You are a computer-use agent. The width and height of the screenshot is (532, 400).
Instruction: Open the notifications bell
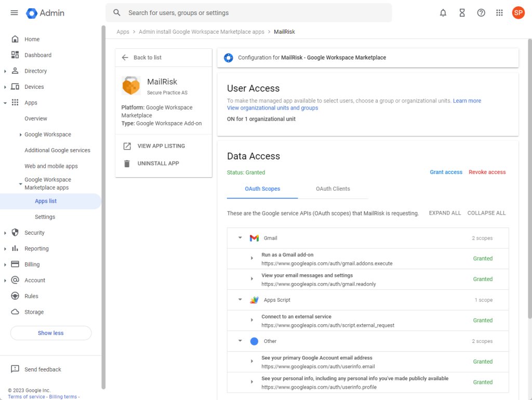pos(443,13)
